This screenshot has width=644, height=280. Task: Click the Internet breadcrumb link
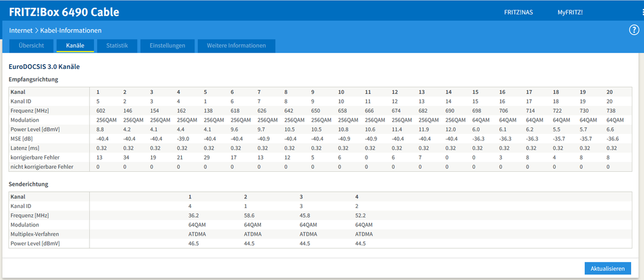click(x=21, y=31)
